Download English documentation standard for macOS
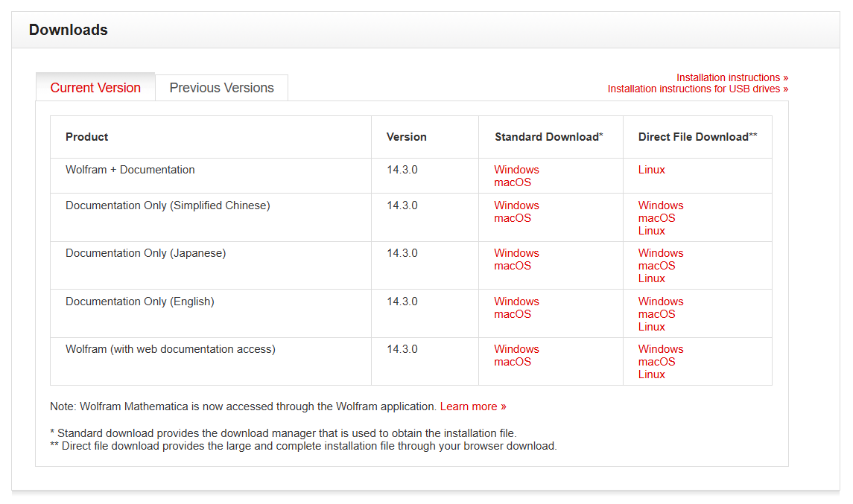Image resolution: width=853 pixels, height=504 pixels. 513,313
